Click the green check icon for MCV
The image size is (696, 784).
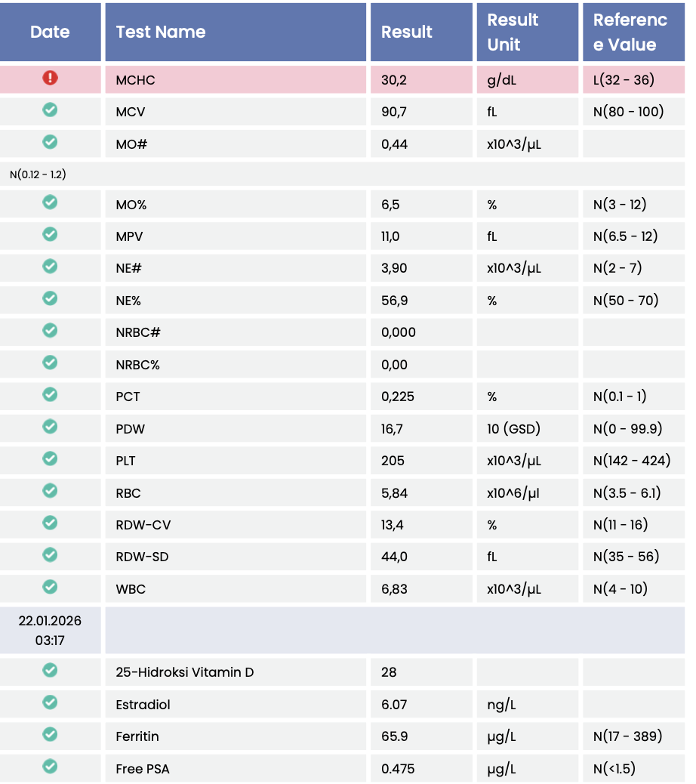(50, 110)
